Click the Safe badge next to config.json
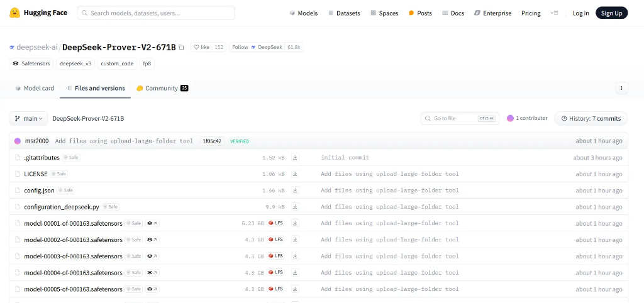Image resolution: width=644 pixels, height=303 pixels. (x=66, y=190)
